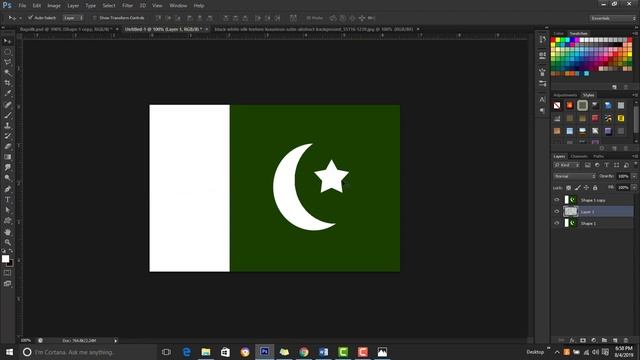Toggle lock position

tap(586, 188)
